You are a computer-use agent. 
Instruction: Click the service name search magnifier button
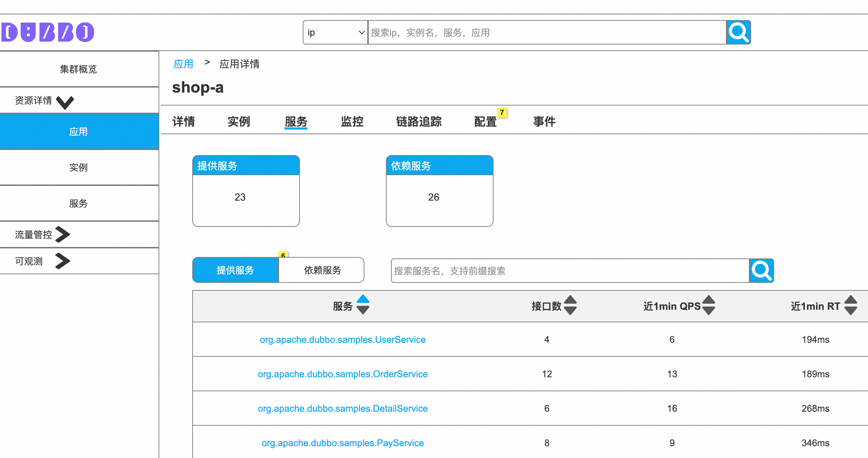click(761, 271)
